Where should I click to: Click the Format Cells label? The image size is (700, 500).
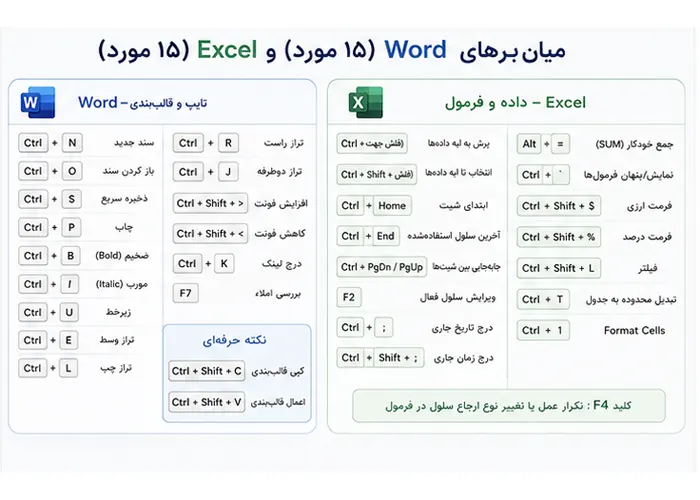pyautogui.click(x=634, y=331)
